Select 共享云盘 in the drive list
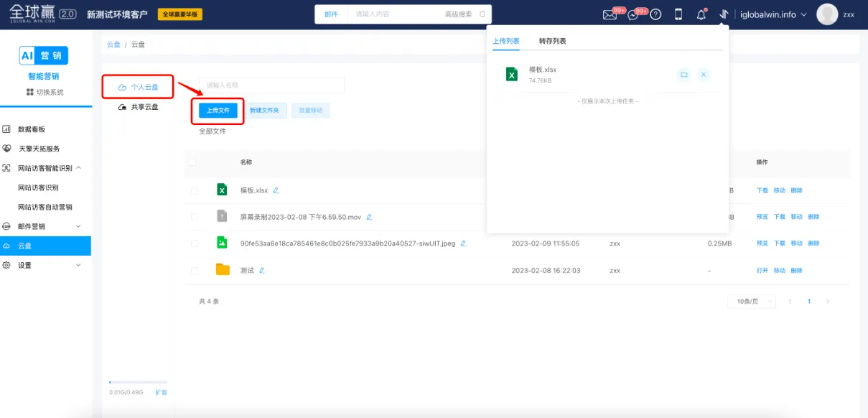Viewport: 868px width, 418px height. [144, 107]
